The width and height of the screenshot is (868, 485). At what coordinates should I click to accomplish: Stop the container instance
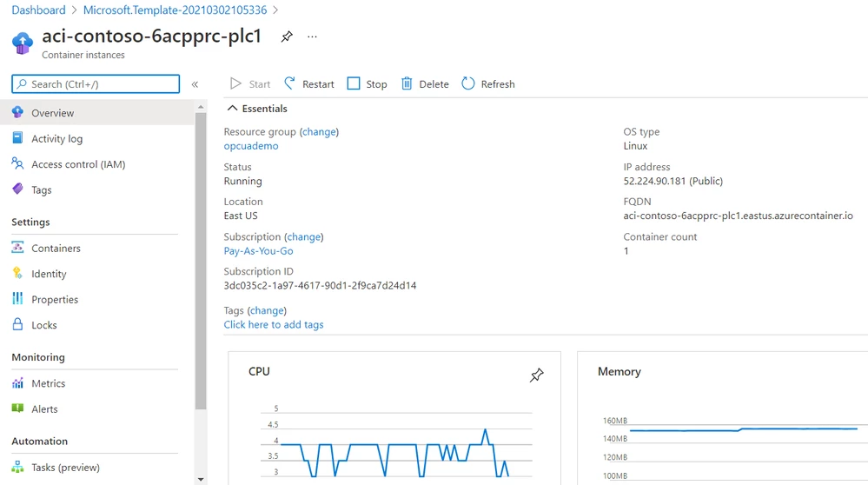(x=367, y=84)
